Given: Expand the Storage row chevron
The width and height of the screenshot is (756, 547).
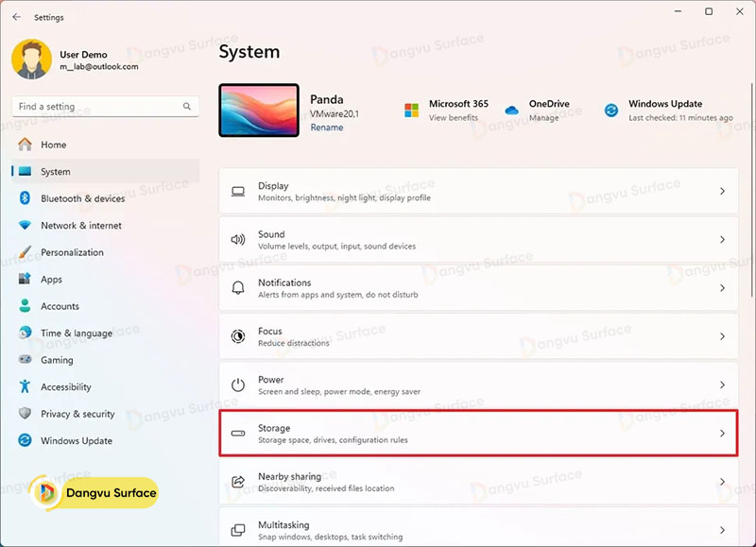Looking at the screenshot, I should 724,433.
